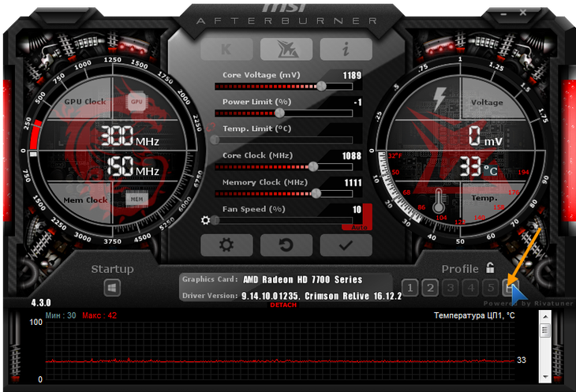
Task: Toggle the Profile padlock icon
Action: pyautogui.click(x=490, y=268)
